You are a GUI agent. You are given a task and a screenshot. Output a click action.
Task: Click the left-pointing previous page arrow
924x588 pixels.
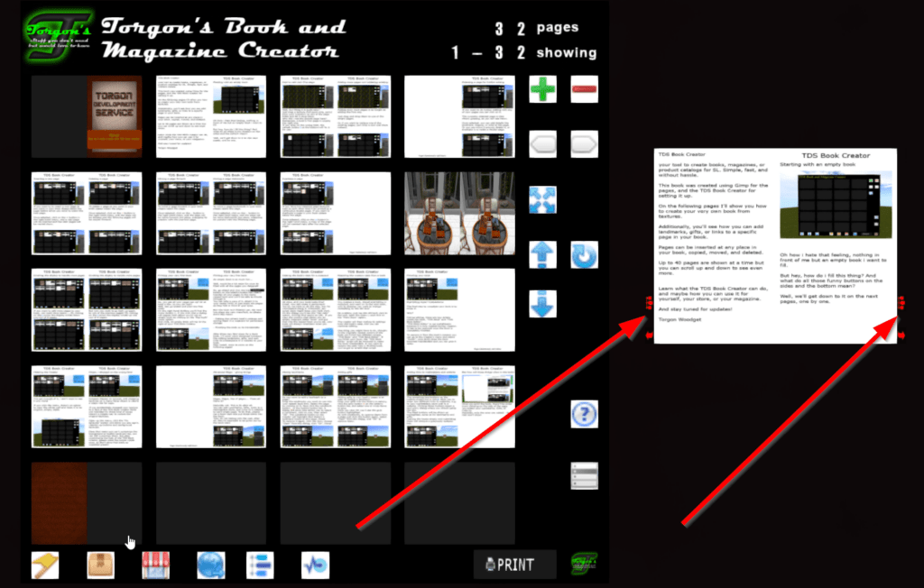[542, 144]
